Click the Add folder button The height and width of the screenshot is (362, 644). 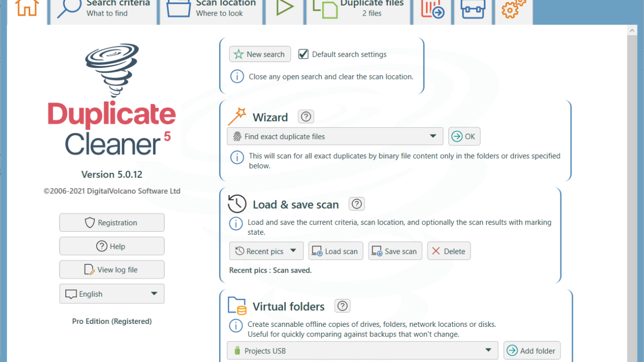[x=532, y=350]
